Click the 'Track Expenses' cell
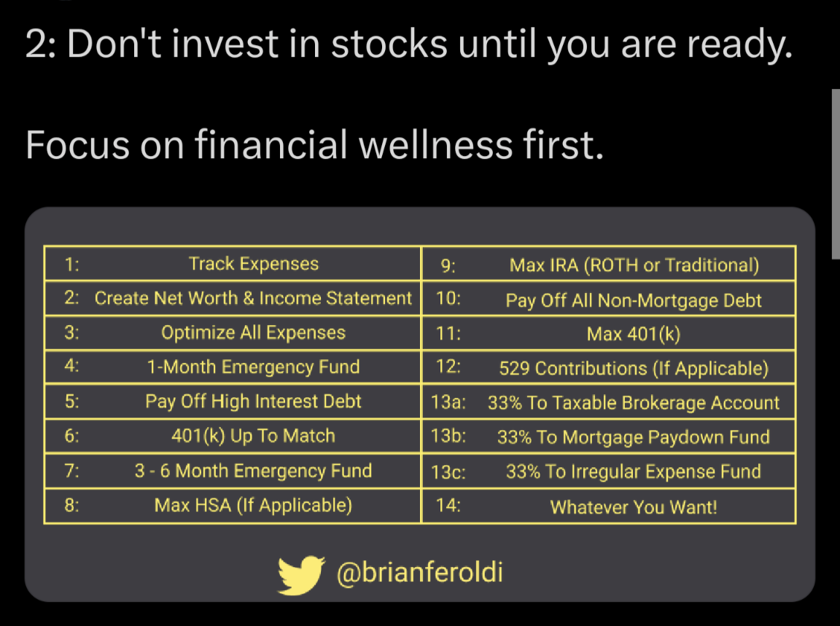Viewport: 840px width, 626px height. pos(253,264)
